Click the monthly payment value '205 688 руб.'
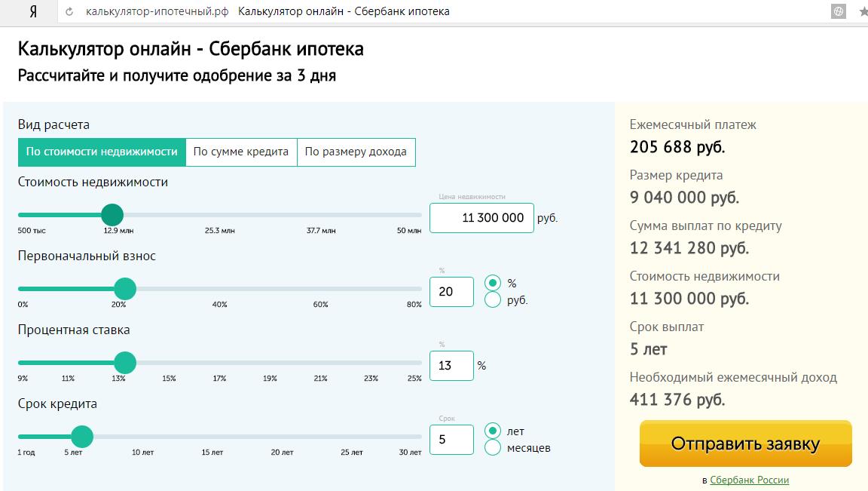 click(x=677, y=147)
